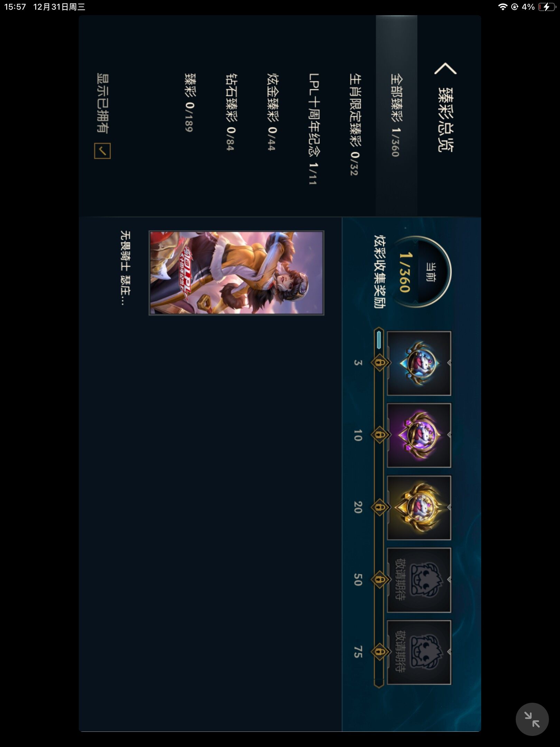Tap the lock marker at milestone 20

tap(380, 507)
